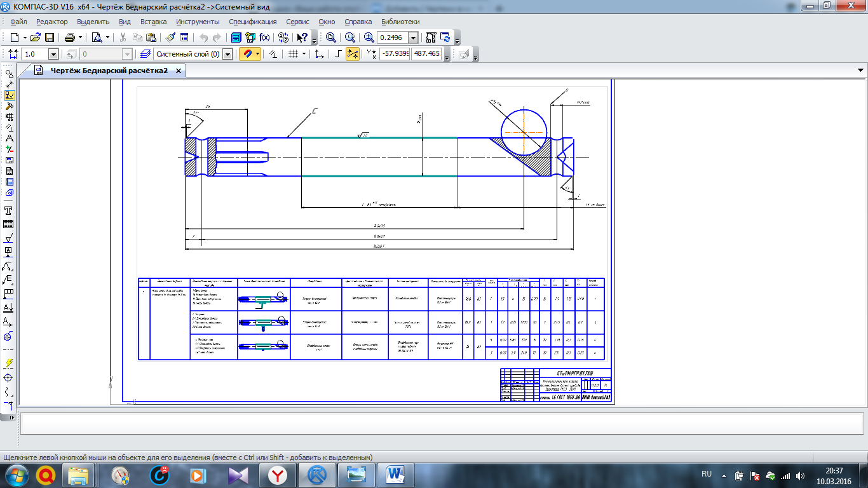Open the Выделить menu
Screen dimensions: 868x488
point(93,22)
